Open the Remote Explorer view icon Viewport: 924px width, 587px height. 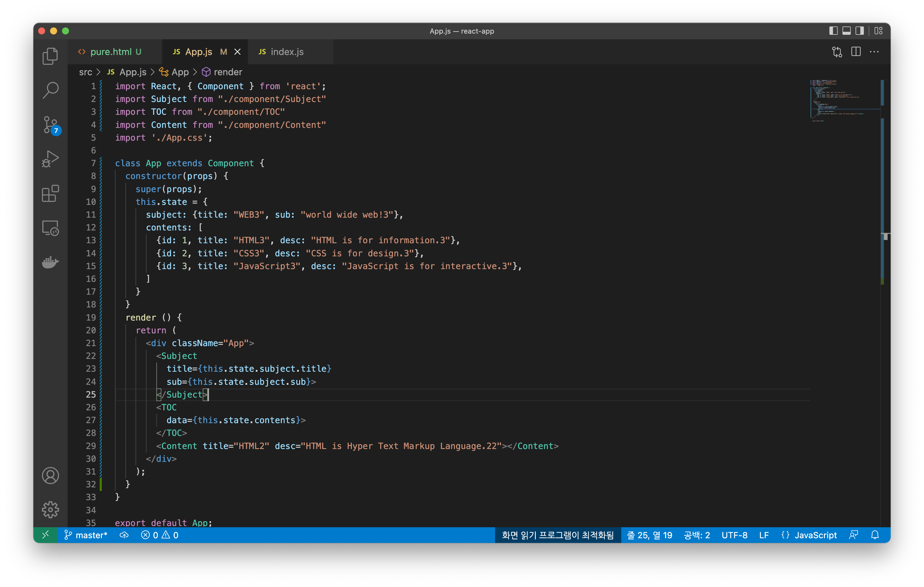(50, 228)
